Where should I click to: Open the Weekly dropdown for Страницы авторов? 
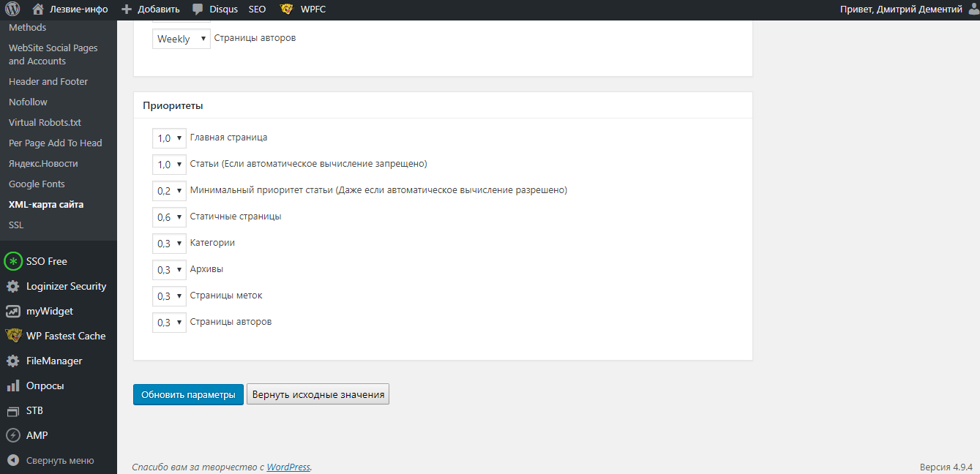pos(181,39)
